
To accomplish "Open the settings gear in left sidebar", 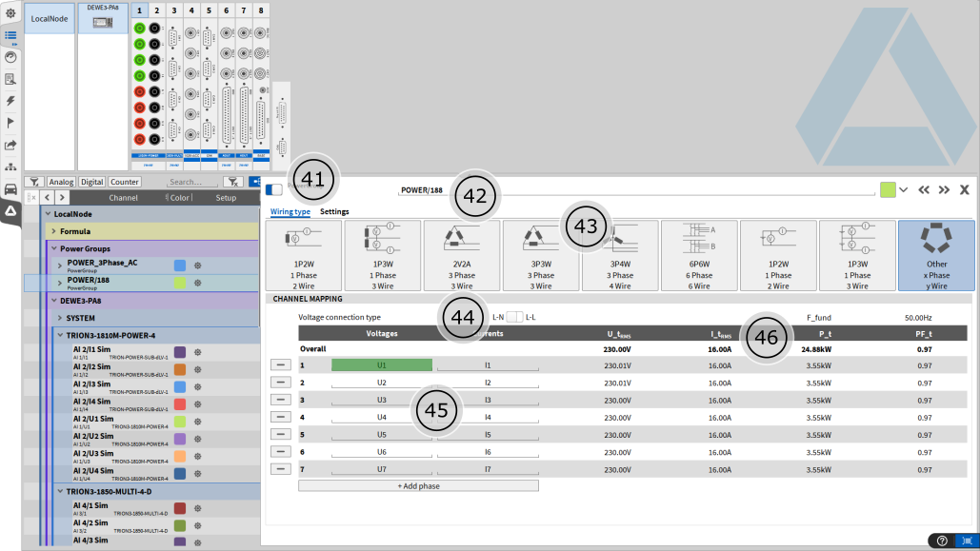I will tap(10, 12).
